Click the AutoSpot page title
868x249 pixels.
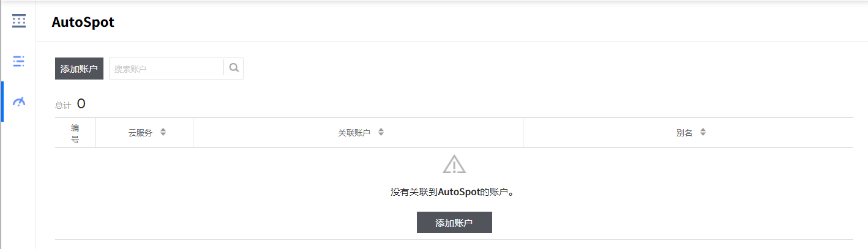pyautogui.click(x=83, y=23)
